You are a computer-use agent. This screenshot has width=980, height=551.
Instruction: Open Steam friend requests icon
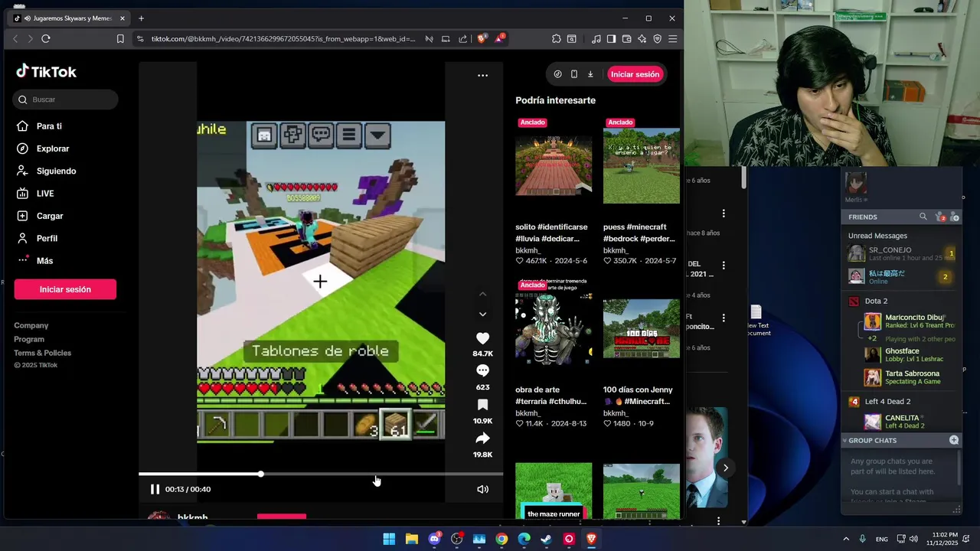coord(941,217)
